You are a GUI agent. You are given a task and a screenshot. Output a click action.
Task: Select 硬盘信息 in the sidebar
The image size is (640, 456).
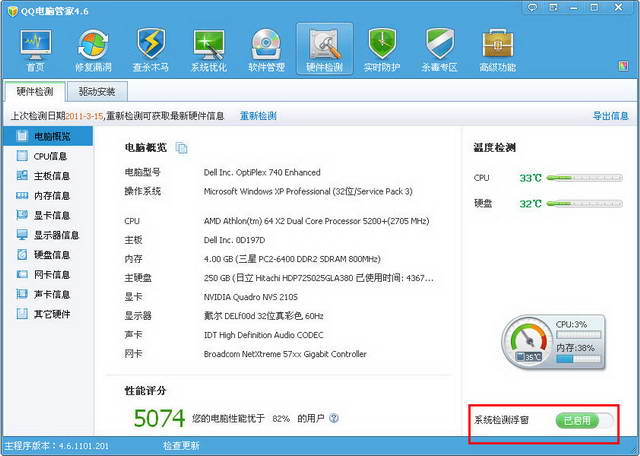click(x=50, y=255)
